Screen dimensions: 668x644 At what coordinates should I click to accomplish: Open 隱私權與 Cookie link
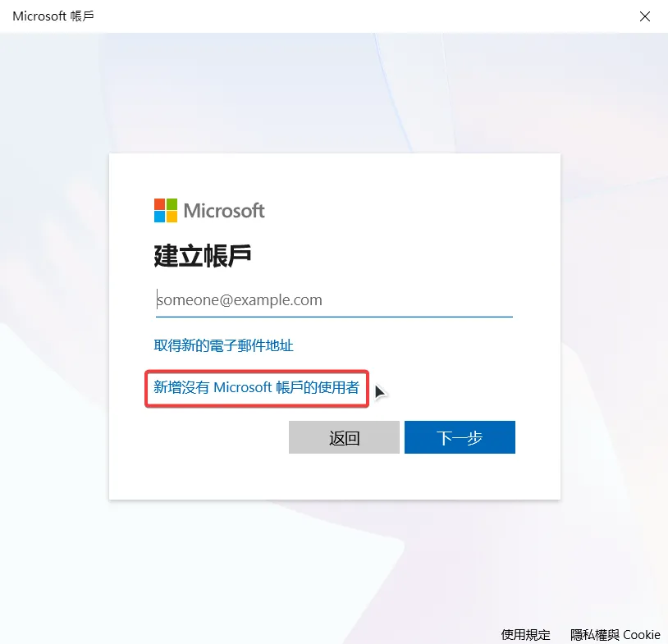tap(615, 635)
